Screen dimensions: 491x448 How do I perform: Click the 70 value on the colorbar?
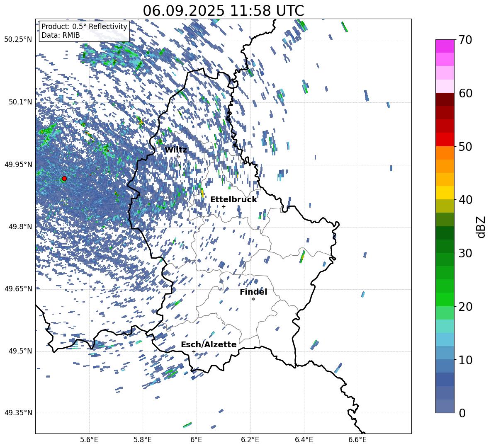(x=465, y=40)
